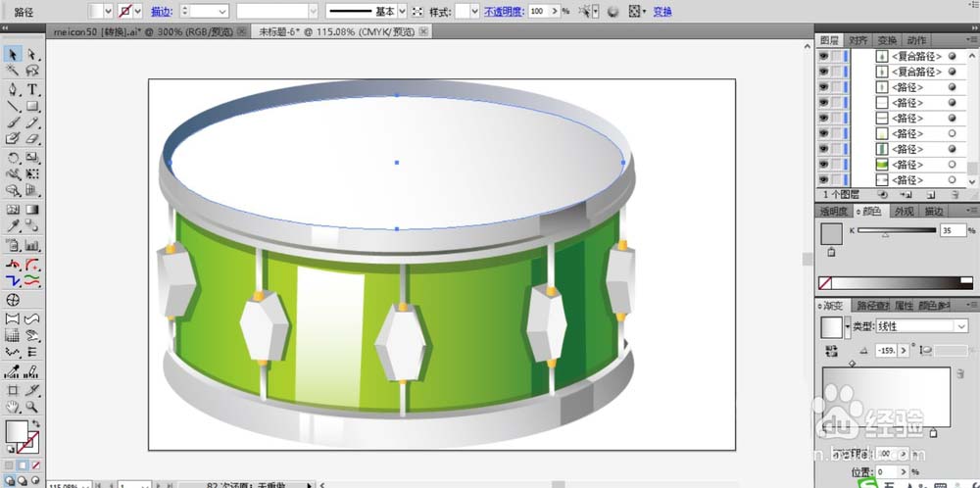980x488 pixels.
Task: Hide the topmost <复合路径> layer via eye icon
Action: pos(824,56)
